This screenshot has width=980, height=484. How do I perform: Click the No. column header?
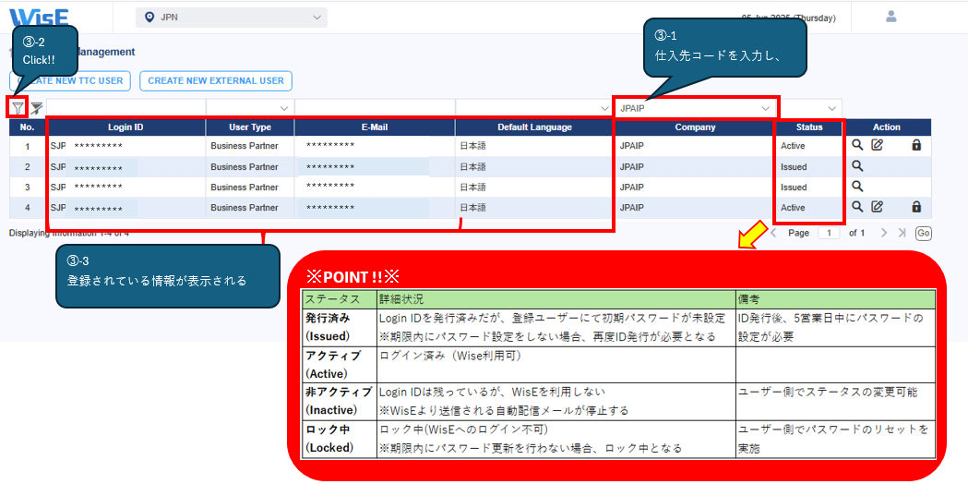27,127
